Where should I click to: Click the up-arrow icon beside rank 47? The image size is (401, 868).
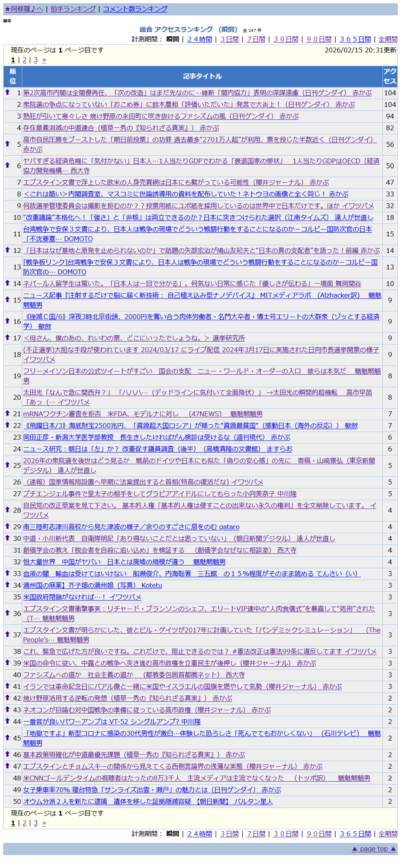7,766
